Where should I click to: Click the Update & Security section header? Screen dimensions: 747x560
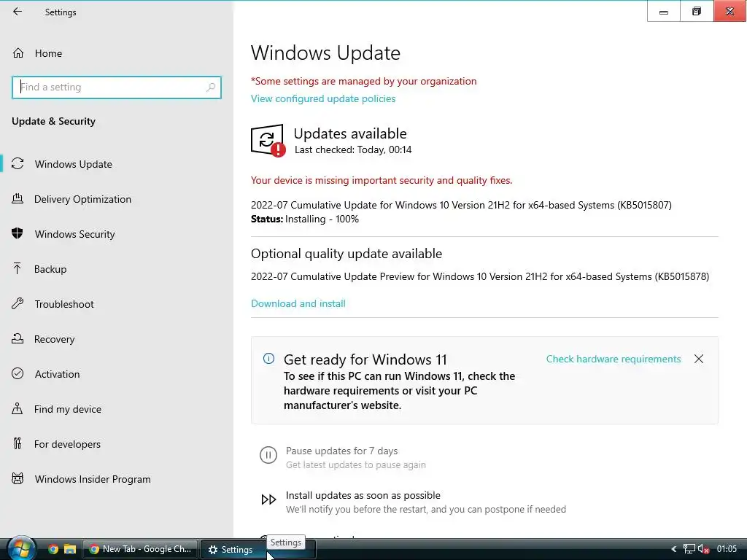click(53, 122)
